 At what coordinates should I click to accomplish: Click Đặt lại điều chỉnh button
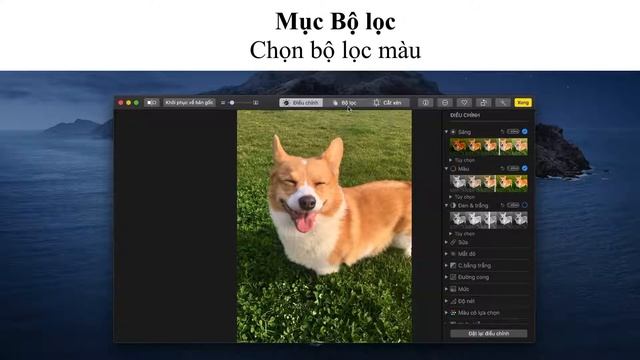click(489, 333)
